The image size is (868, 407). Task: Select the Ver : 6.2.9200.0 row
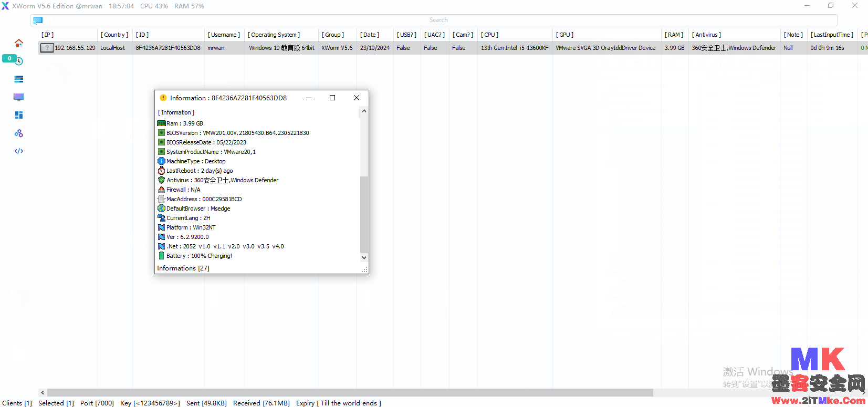187,237
